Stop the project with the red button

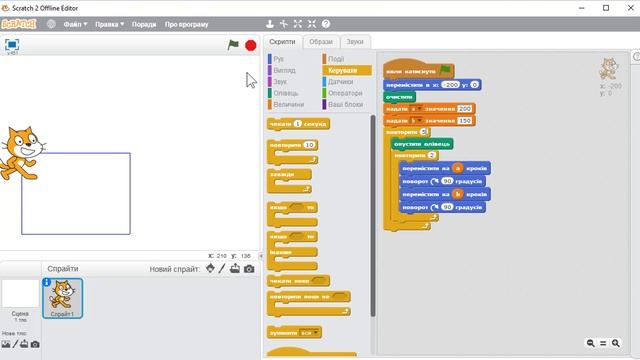point(251,45)
